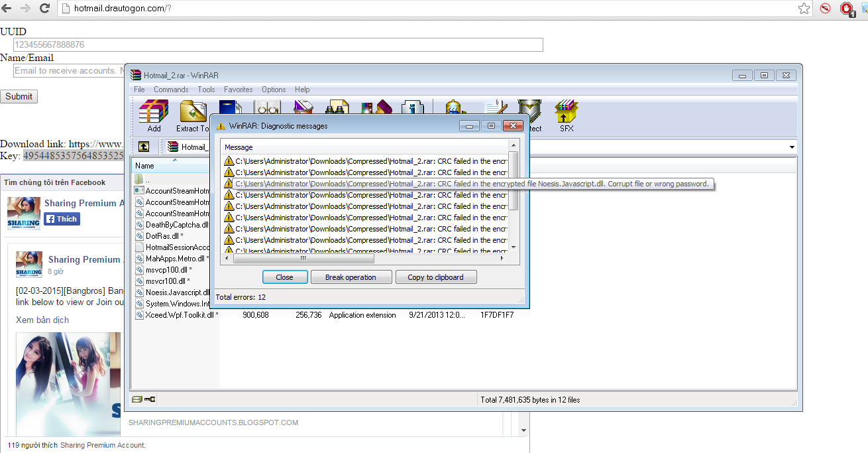Viewport: 868px width, 453px height.
Task: Expand the WinRAR archive path dropdown
Action: [x=791, y=147]
